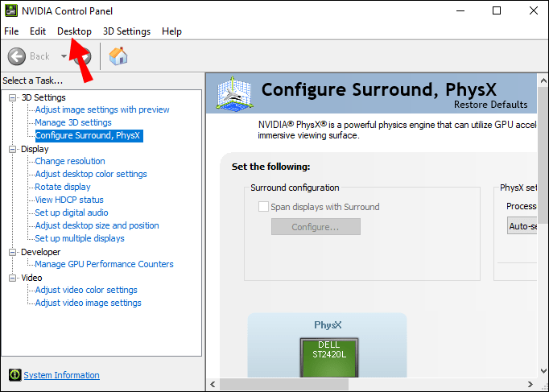The height and width of the screenshot is (392, 549).
Task: Open Adjust video image settings
Action: tap(89, 303)
